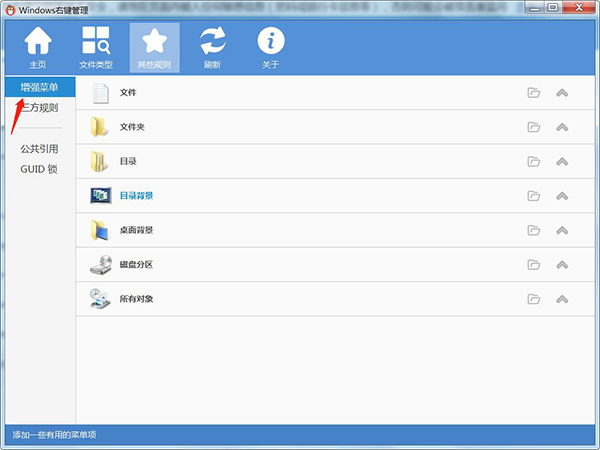Viewport: 600px width, 450px height.
Task: Open folder icon in 文件夹 row
Action: pos(533,127)
